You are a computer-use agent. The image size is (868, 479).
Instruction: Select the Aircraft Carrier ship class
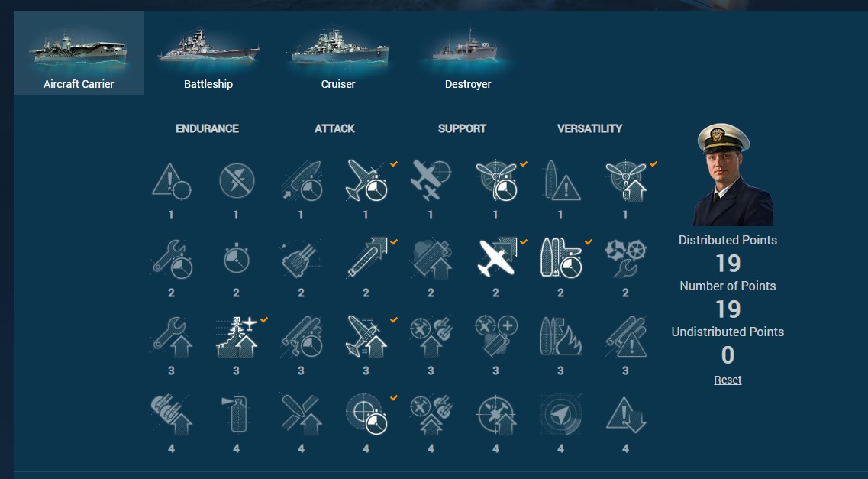[x=79, y=53]
